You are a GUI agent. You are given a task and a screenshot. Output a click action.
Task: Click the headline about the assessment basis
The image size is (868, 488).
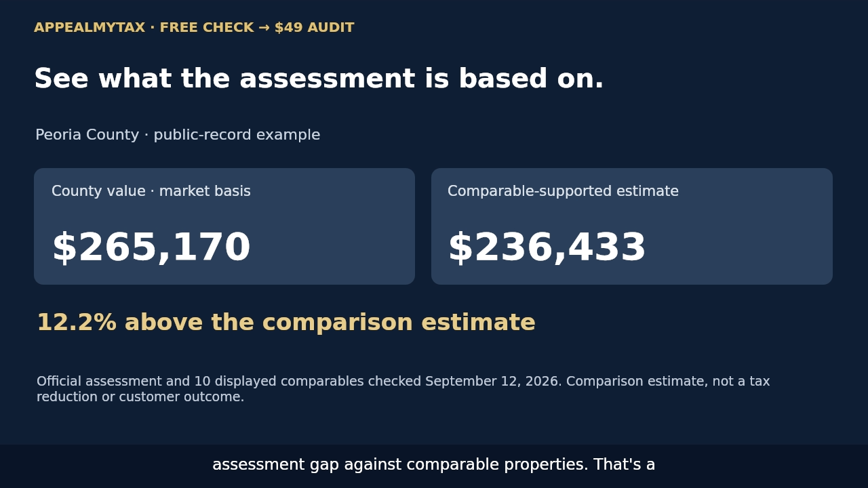pos(319,79)
